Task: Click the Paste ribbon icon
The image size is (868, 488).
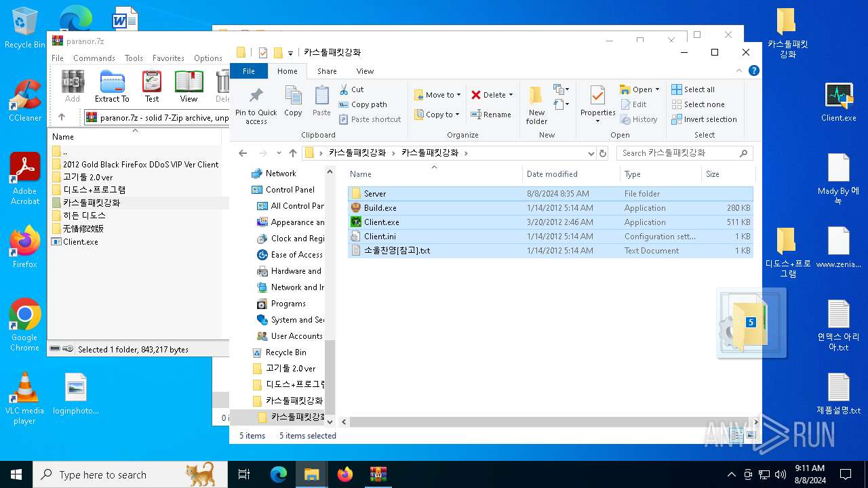Action: [x=321, y=102]
